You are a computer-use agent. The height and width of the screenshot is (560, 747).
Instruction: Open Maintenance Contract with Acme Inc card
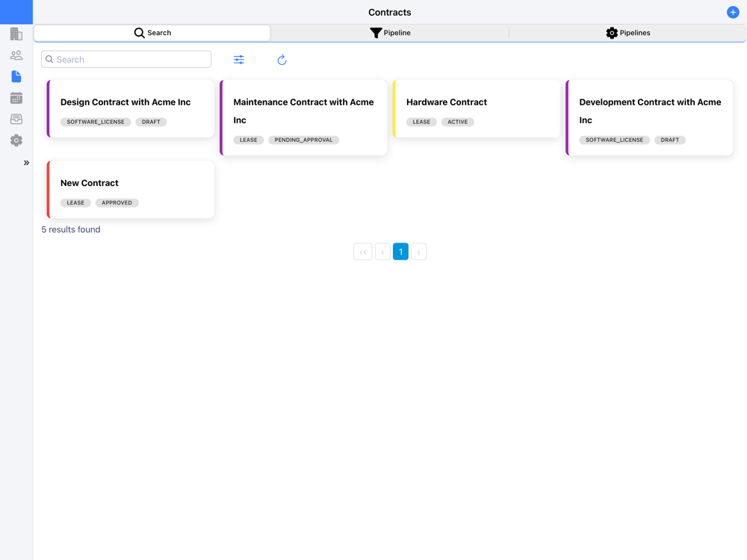tap(303, 118)
